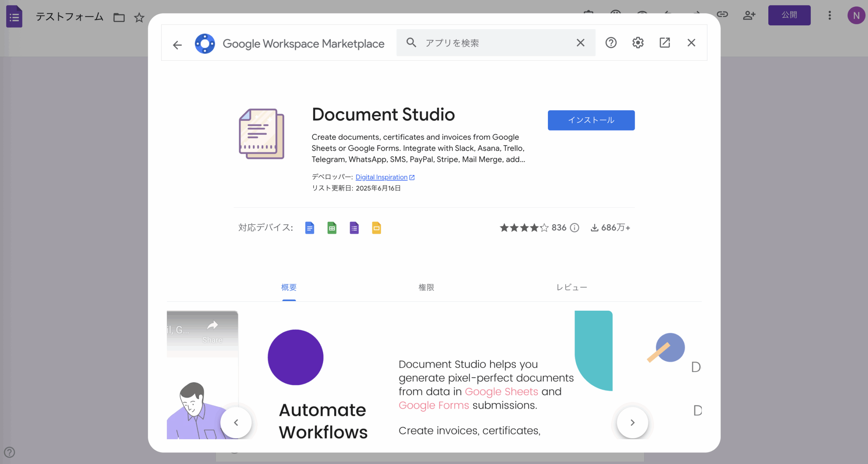Star the テストフォーム form
868x464 pixels.
(x=139, y=18)
